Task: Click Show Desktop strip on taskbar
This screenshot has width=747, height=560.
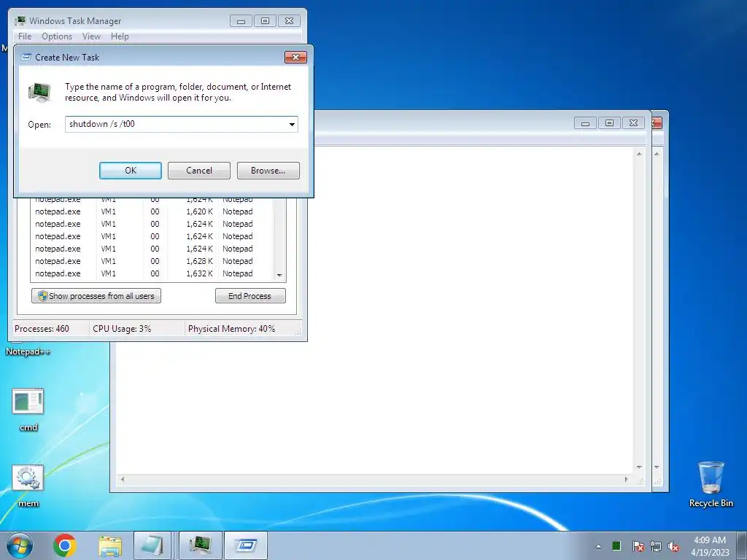Action: (742, 546)
